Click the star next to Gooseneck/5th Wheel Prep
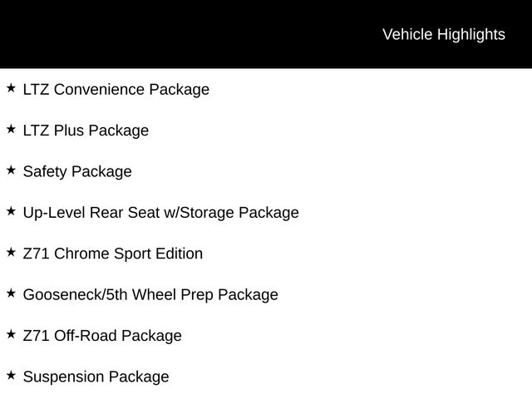The width and height of the screenshot is (532, 399). pyautogui.click(x=11, y=293)
